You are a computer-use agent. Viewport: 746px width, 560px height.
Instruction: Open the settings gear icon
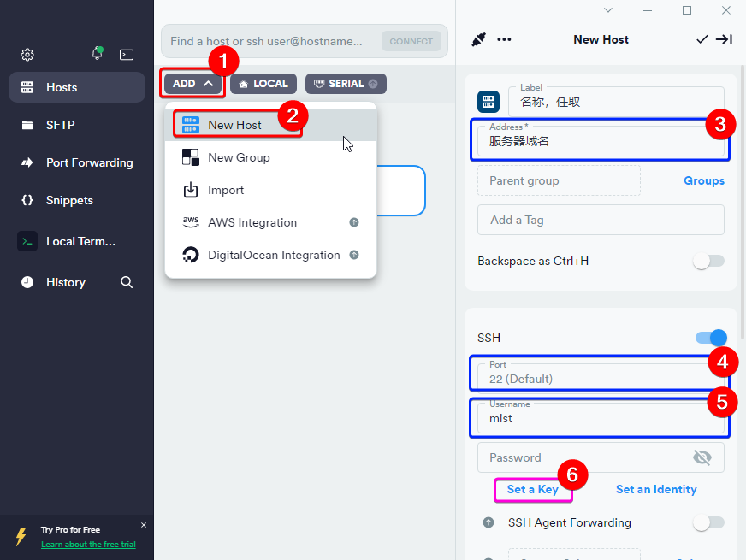pyautogui.click(x=27, y=55)
